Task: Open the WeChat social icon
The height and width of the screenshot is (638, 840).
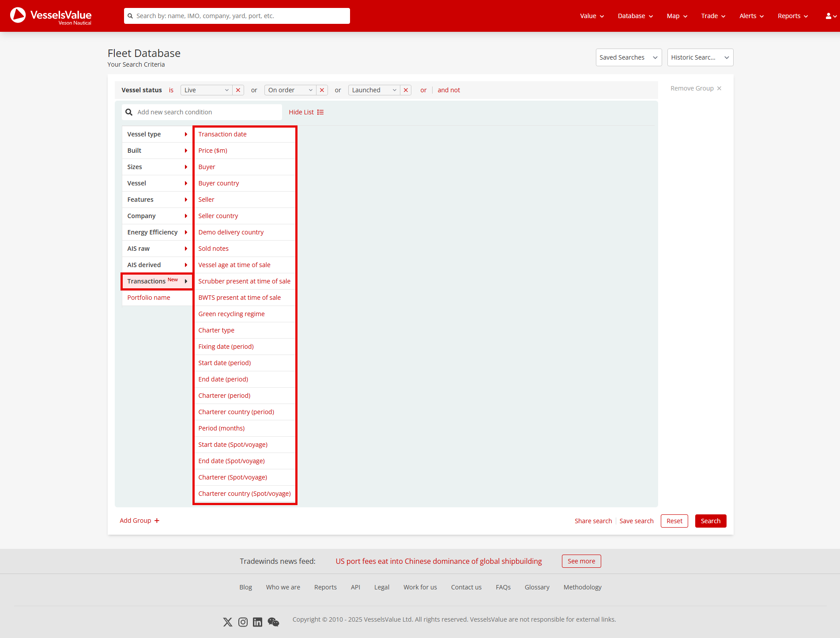Action: 273,622
